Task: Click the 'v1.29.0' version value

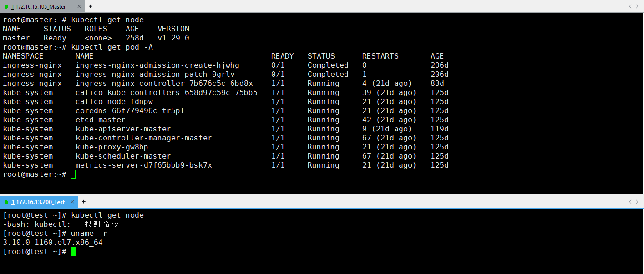Action: (173, 38)
